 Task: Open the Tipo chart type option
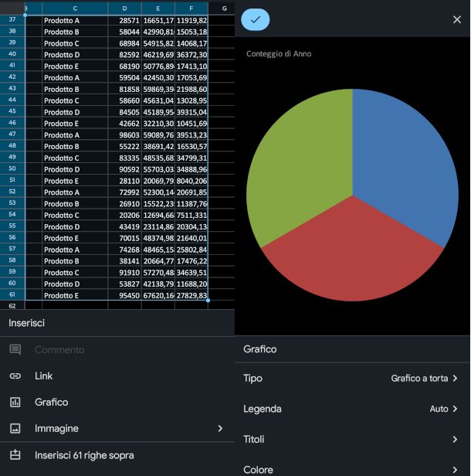tap(352, 379)
